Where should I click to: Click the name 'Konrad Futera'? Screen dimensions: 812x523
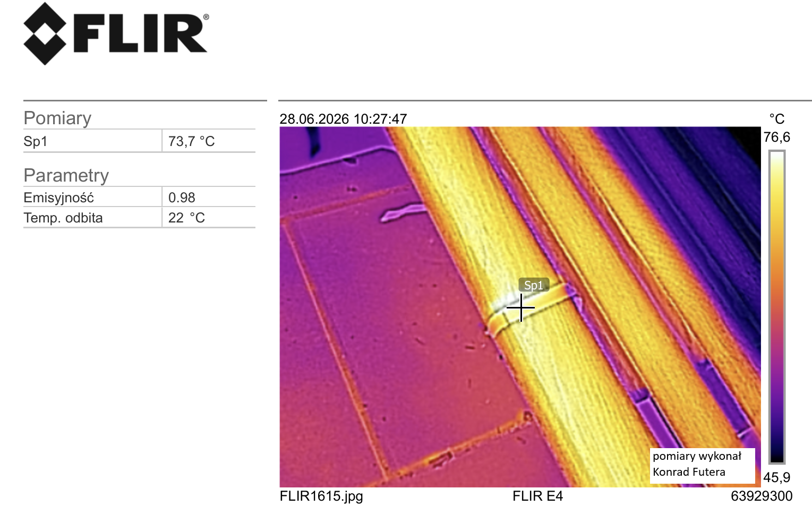[689, 472]
